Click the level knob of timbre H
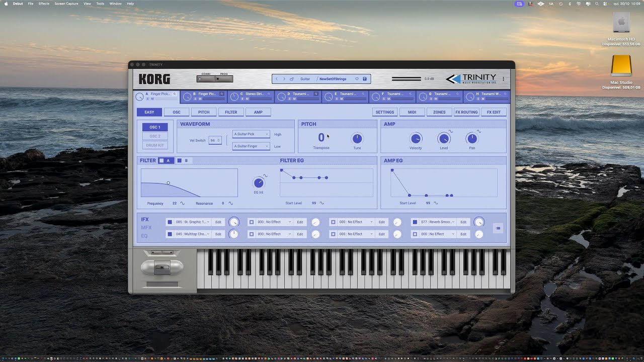 coord(470,96)
